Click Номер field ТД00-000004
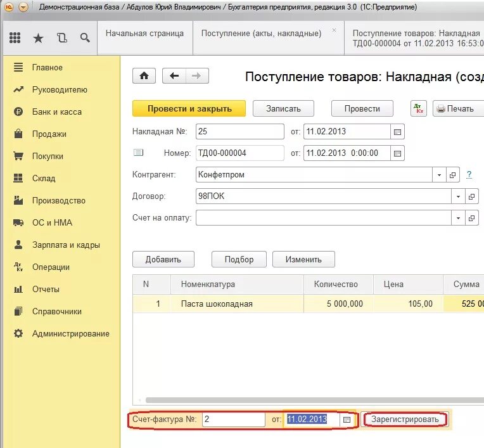484x448 pixels. 240,153
